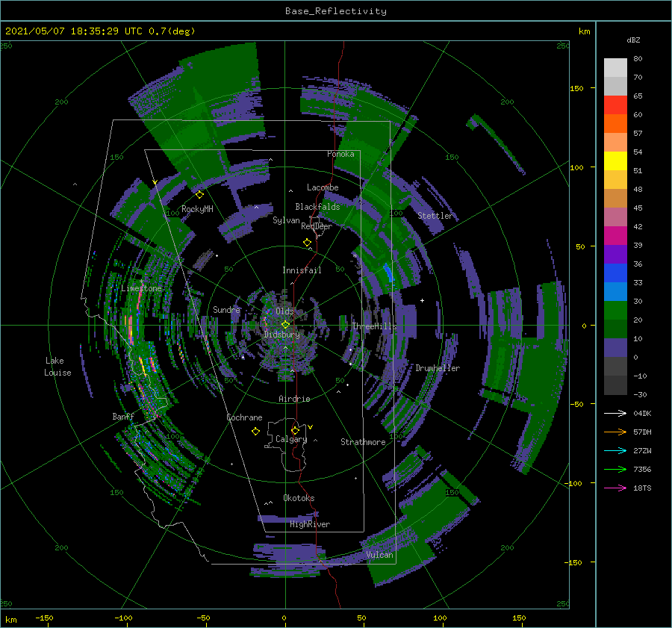Click the yellow 150 tick on right axis

click(576, 89)
